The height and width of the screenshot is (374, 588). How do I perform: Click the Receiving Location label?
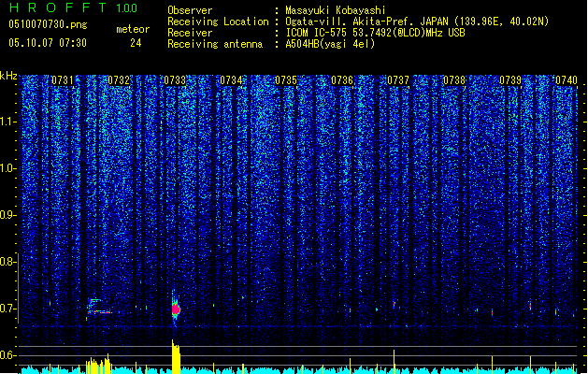(x=218, y=22)
